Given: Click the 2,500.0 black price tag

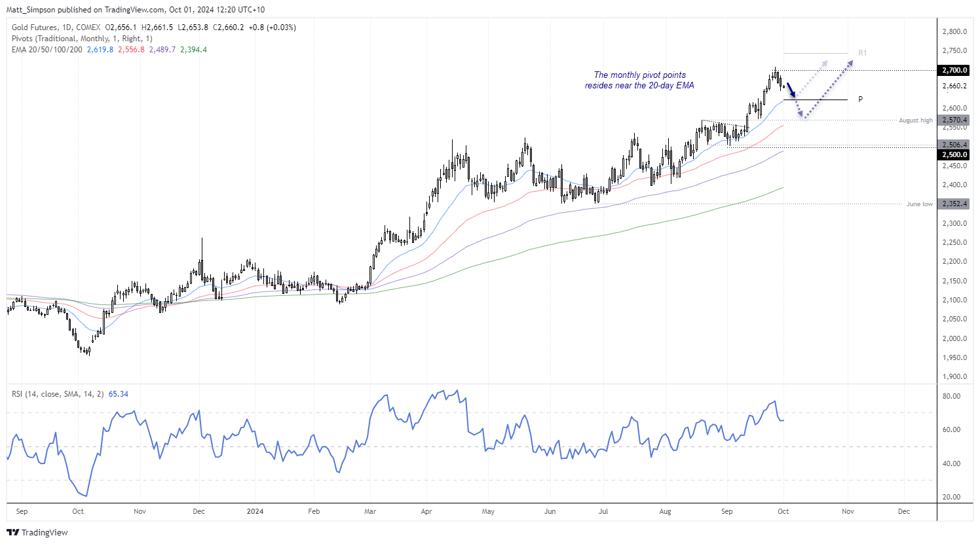Looking at the screenshot, I should [954, 155].
